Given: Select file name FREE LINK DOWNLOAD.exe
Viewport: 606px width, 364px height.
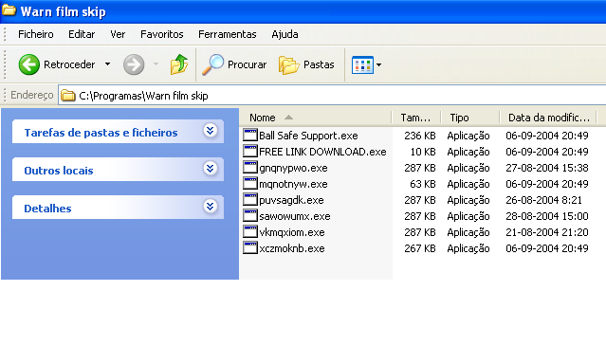Looking at the screenshot, I should [322, 152].
